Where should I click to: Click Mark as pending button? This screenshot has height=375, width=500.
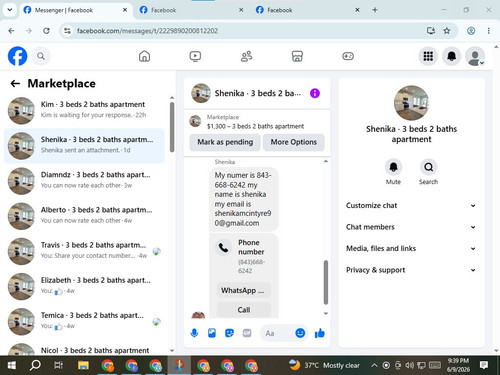(x=225, y=142)
